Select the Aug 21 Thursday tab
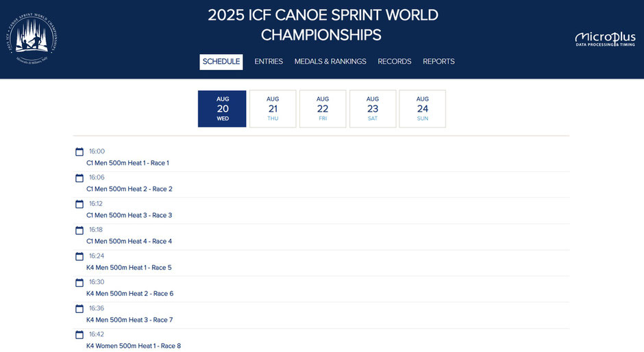 (x=273, y=109)
